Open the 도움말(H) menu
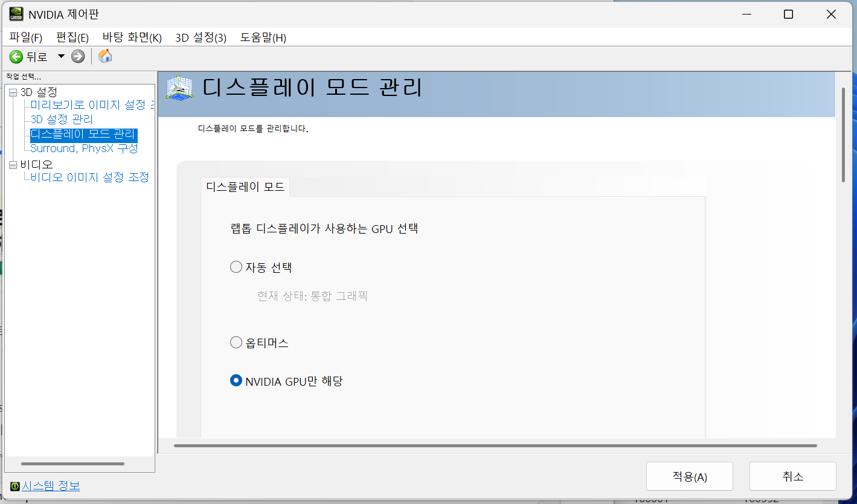 click(263, 37)
